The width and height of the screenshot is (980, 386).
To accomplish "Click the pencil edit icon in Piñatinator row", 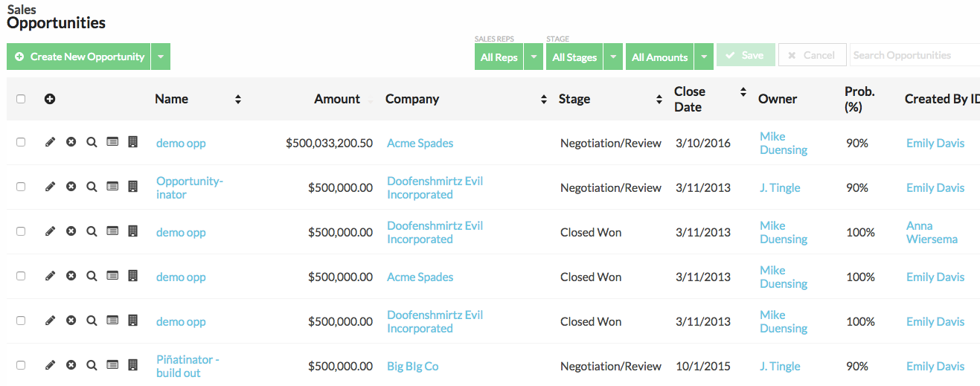I will point(50,365).
